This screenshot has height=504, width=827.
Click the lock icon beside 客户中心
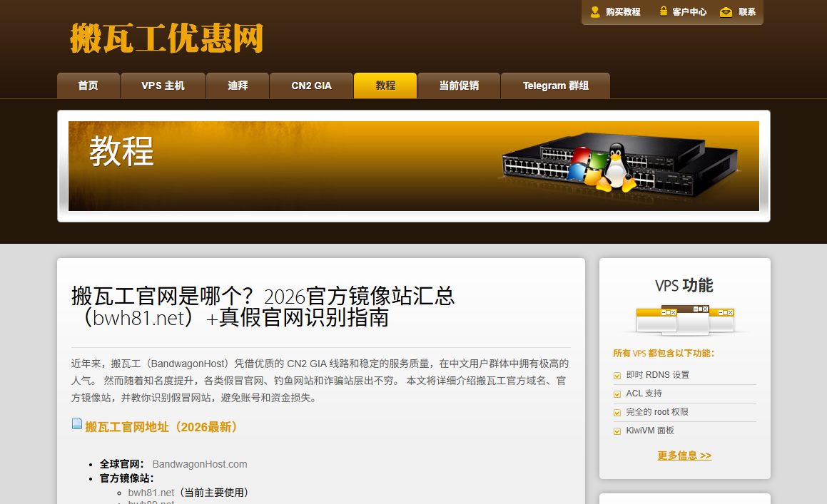(x=664, y=11)
